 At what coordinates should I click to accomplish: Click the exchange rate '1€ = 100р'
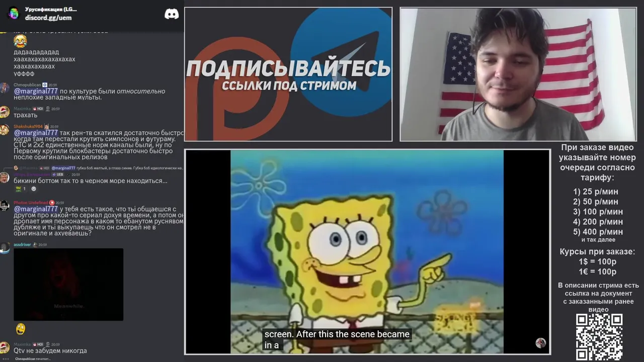click(x=597, y=272)
